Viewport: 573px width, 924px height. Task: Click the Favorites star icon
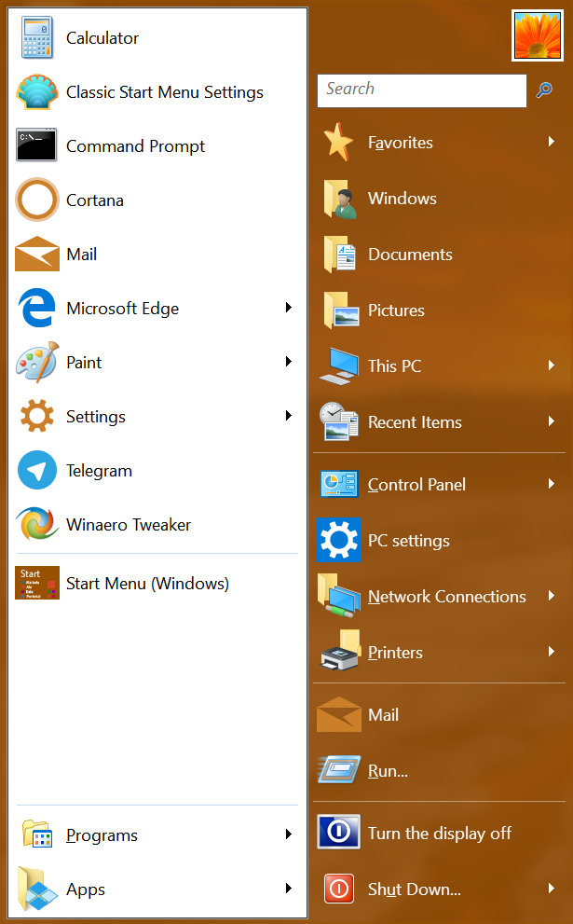(x=338, y=142)
